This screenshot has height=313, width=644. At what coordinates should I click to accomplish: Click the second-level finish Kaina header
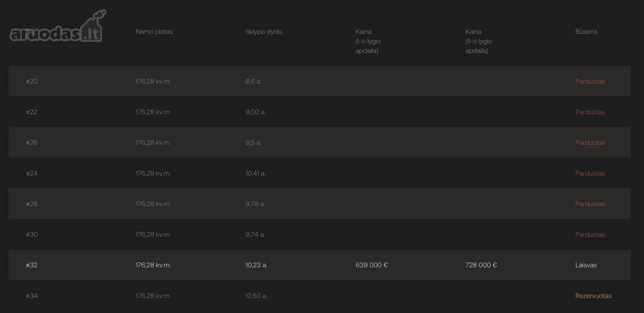pos(479,41)
